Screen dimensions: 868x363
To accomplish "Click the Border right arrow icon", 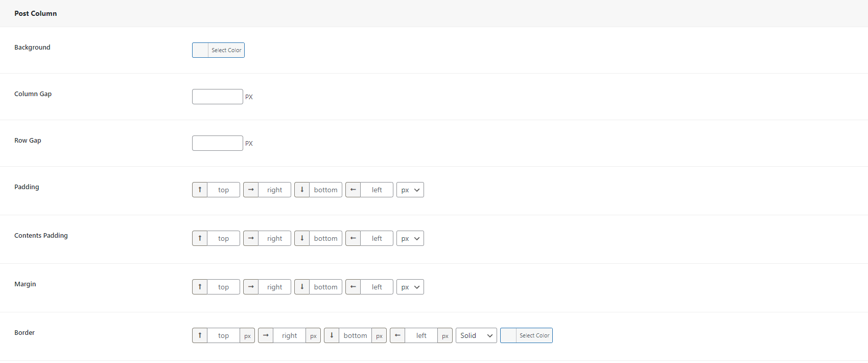I will [x=266, y=335].
